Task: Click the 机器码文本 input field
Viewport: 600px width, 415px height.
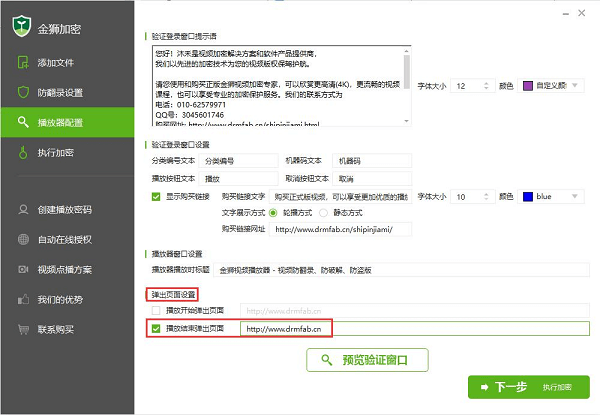Action: click(x=372, y=161)
